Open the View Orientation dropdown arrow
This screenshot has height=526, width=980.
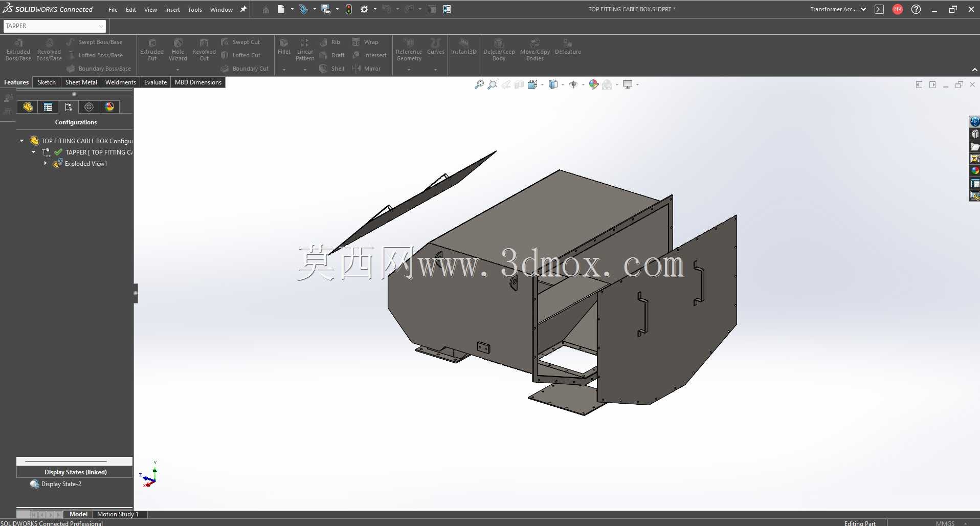pyautogui.click(x=542, y=84)
